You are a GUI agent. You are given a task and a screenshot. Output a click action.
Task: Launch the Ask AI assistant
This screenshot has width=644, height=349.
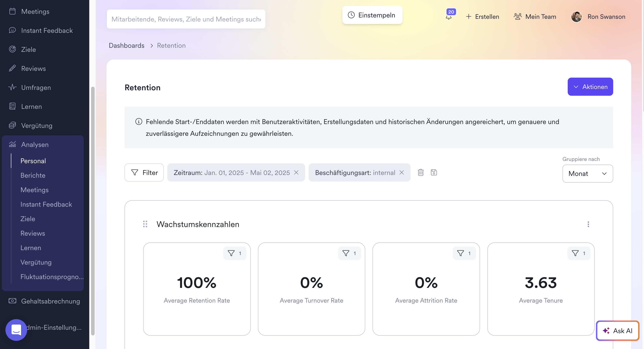click(618, 330)
